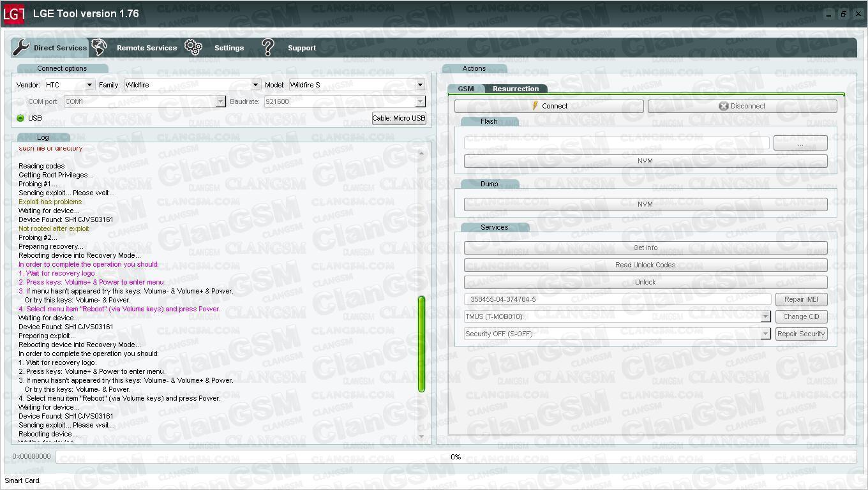The width and height of the screenshot is (868, 490).
Task: Select the USB radio button
Action: [20, 118]
